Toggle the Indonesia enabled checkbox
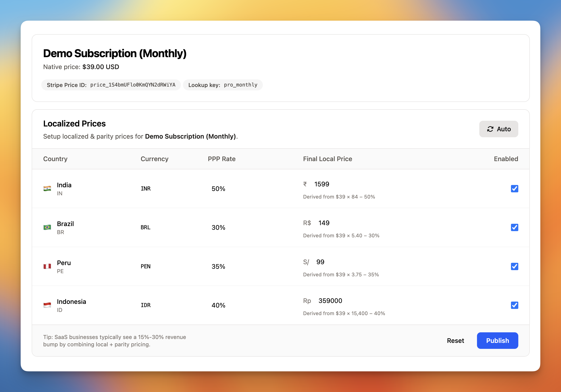 [x=514, y=305]
